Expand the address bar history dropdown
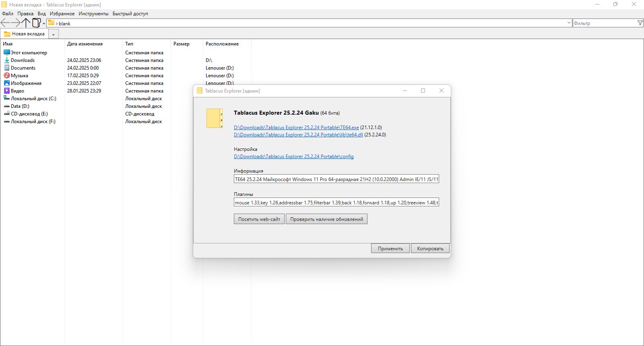 click(569, 23)
